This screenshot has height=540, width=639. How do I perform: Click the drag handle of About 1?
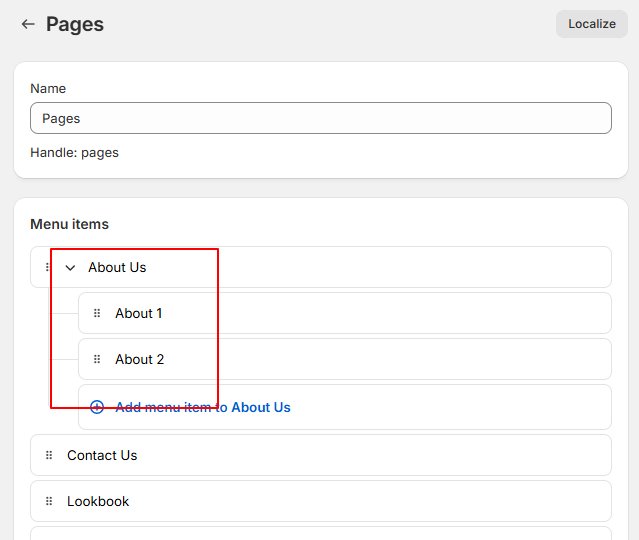point(97,313)
